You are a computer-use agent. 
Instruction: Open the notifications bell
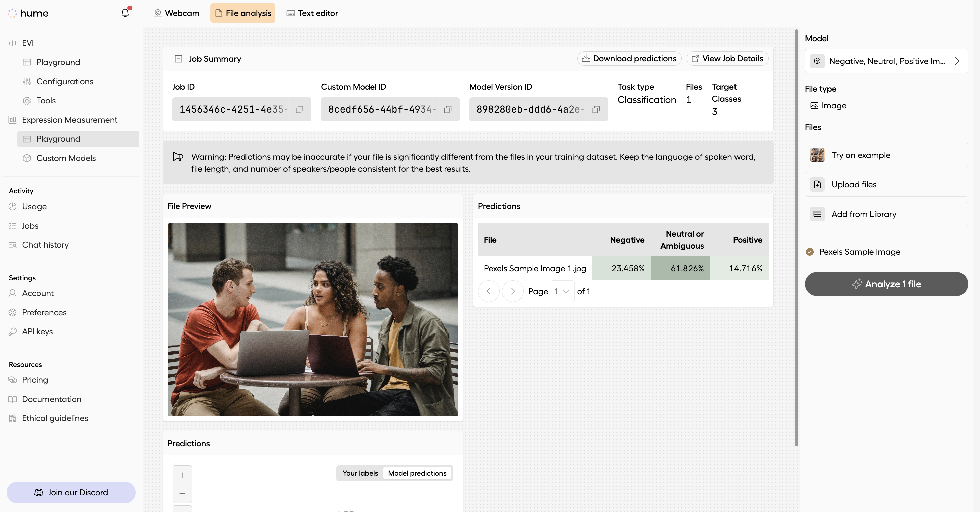[125, 13]
